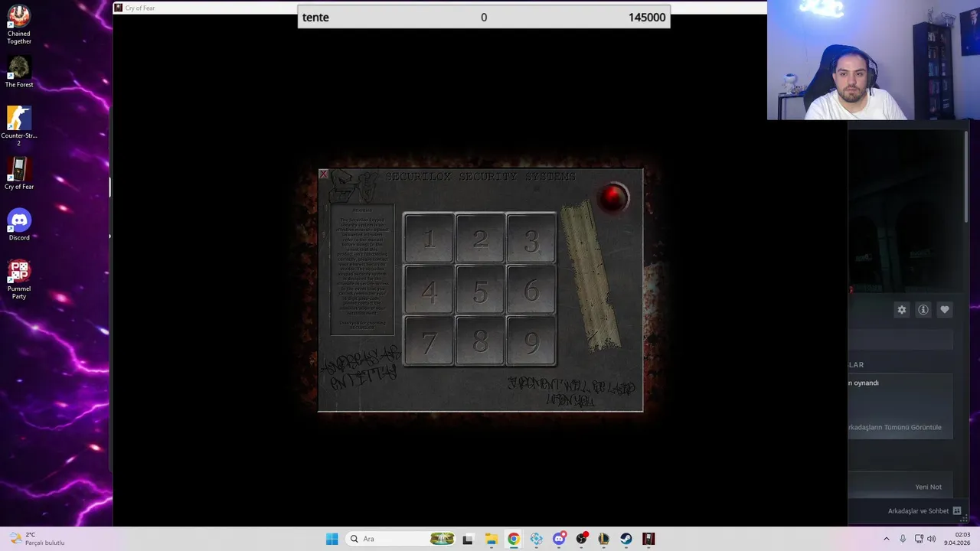
Task: Tap keypad button 4
Action: click(429, 290)
